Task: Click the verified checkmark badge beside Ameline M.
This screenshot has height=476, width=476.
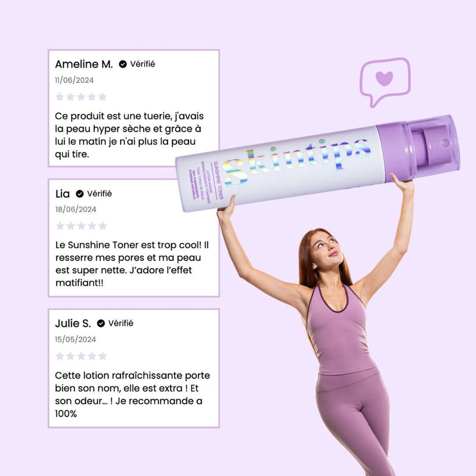Action: point(123,64)
